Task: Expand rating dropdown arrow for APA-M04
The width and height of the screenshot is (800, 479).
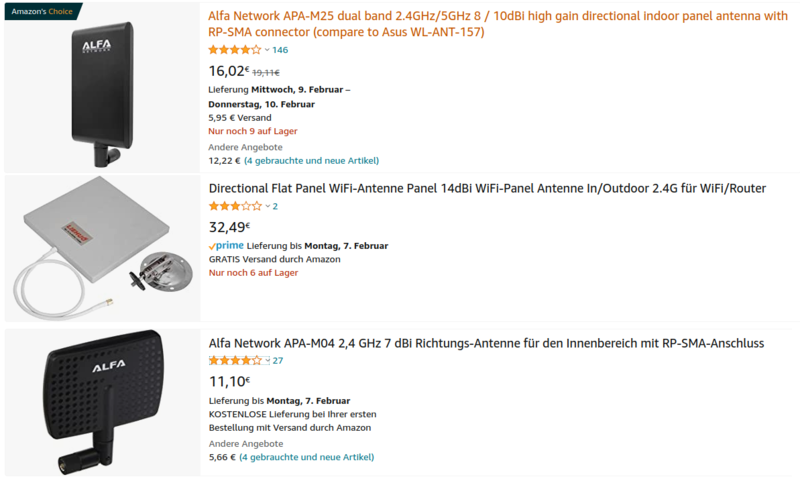Action: click(267, 361)
